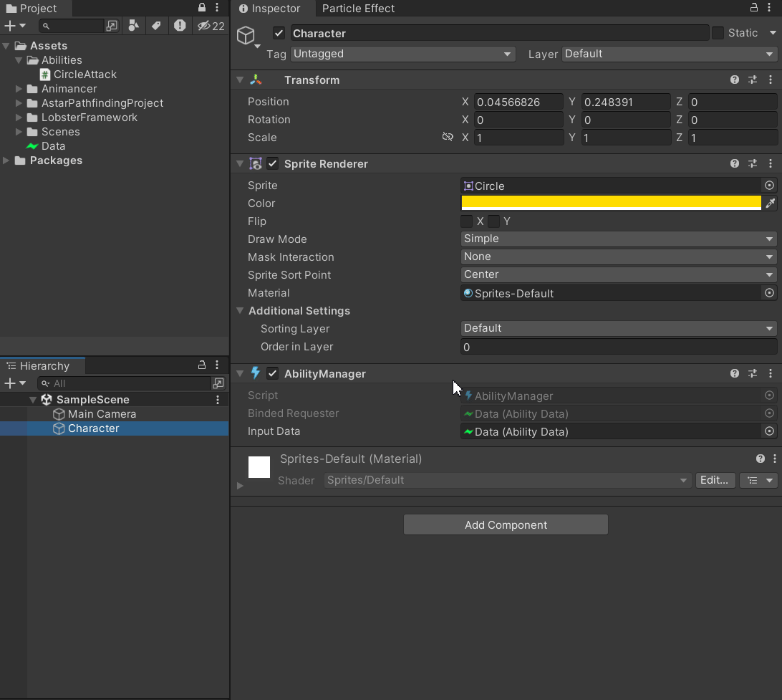
Task: Open the Layer dropdown
Action: pos(670,54)
